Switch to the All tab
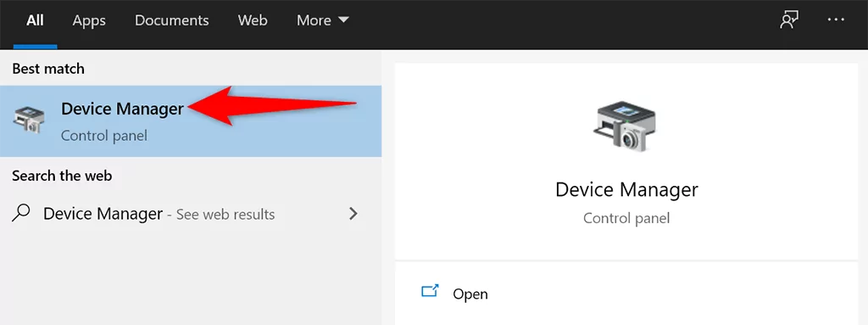 [x=35, y=20]
